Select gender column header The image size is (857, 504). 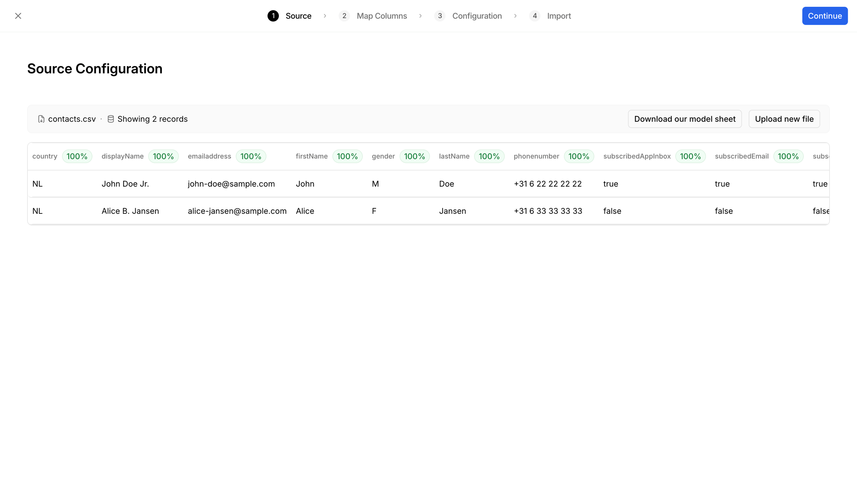coord(383,156)
